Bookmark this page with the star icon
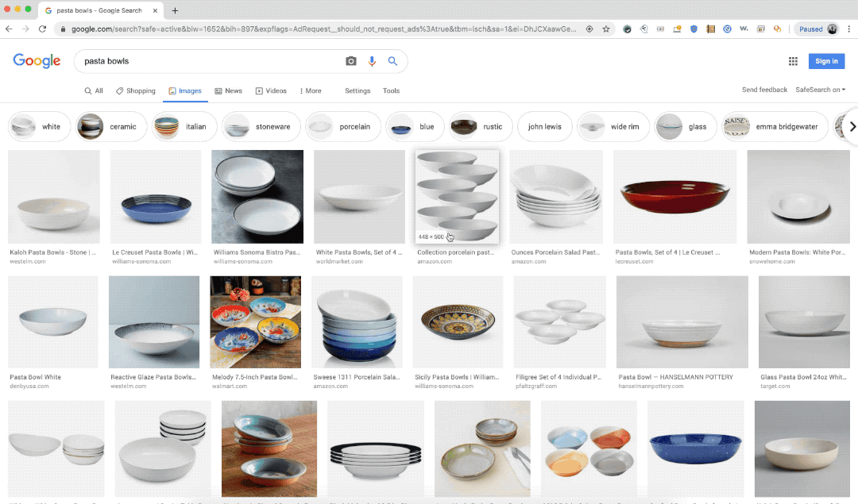Screen dimensions: 858x504 [x=606, y=29]
